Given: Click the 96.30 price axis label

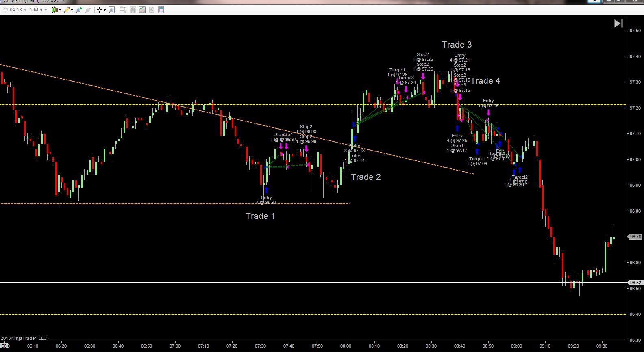Looking at the screenshot, I should tap(635, 340).
